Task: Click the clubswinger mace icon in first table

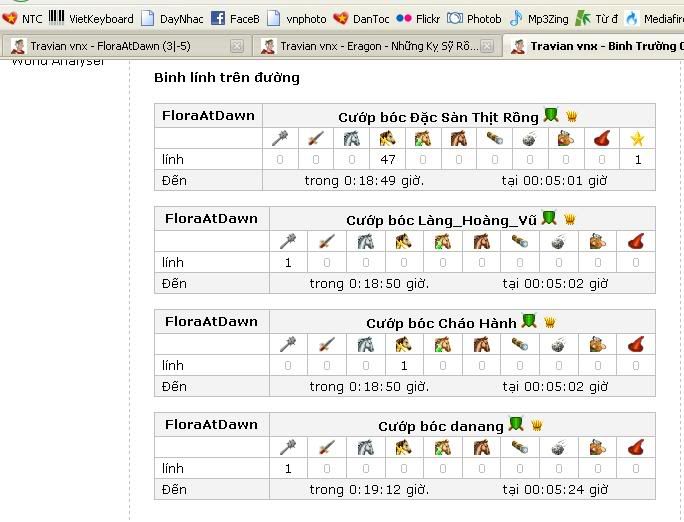Action: click(x=280, y=138)
